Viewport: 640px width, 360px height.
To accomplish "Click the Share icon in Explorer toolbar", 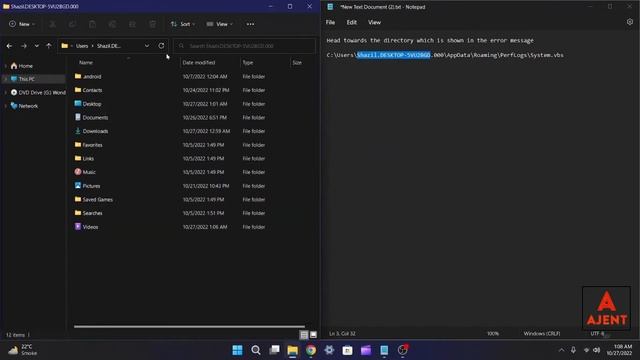I will (133, 24).
